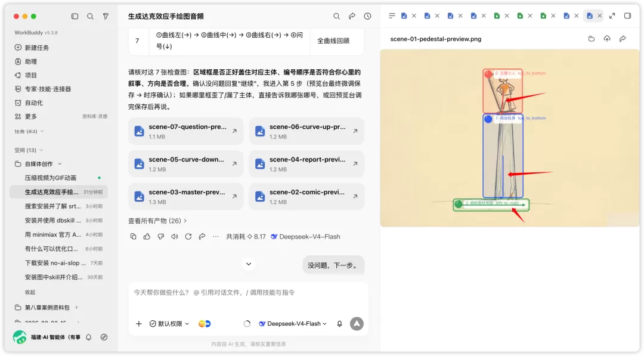The height and width of the screenshot is (356, 644).
Task: Jump to latest message down chevron
Action: point(249,264)
